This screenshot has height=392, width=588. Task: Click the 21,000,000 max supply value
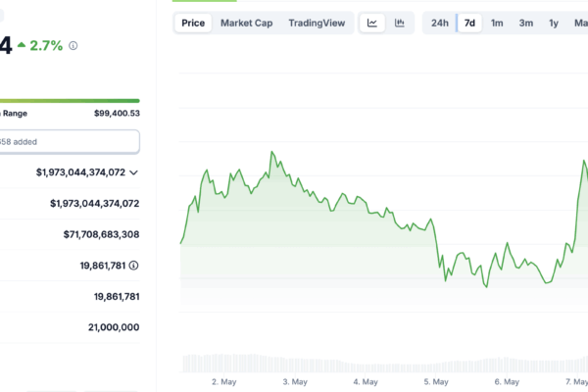coord(114,327)
